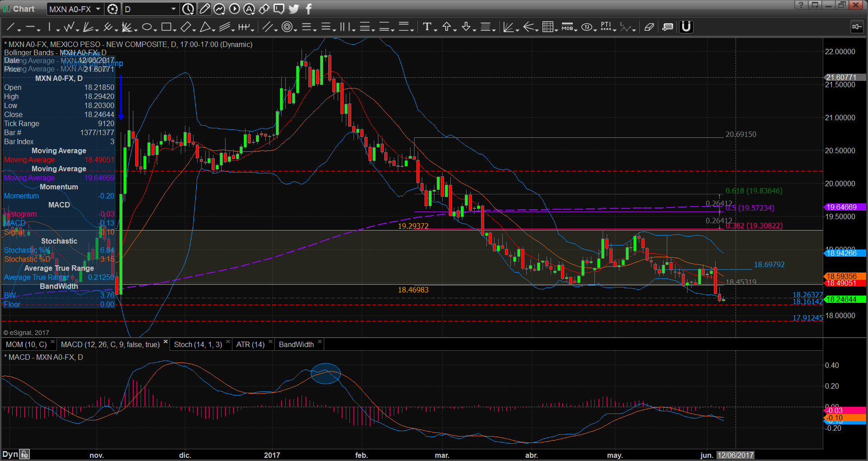Close the Stoch (14, 1, 3) tab
This screenshot has width=868, height=461.
pos(228,342)
